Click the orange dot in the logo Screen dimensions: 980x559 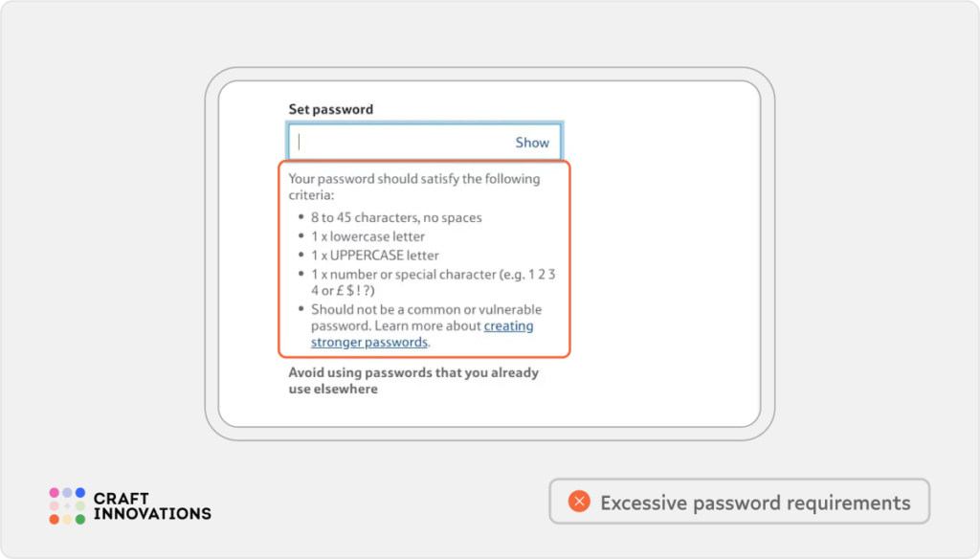(x=55, y=520)
